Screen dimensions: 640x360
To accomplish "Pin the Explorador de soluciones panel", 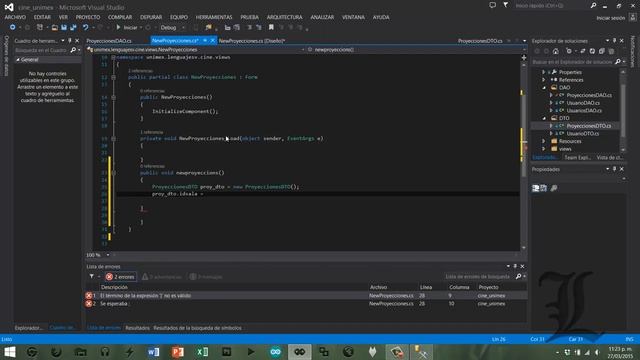I will [x=614, y=41].
